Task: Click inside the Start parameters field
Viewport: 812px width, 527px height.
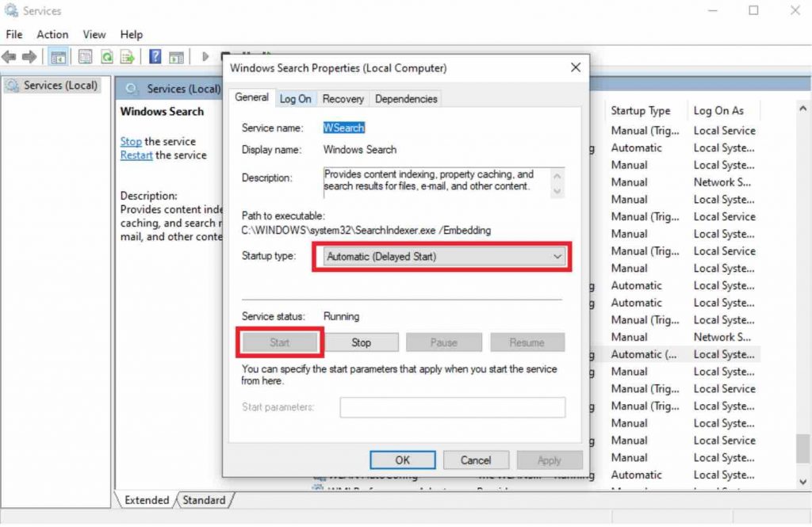Action: tap(453, 407)
